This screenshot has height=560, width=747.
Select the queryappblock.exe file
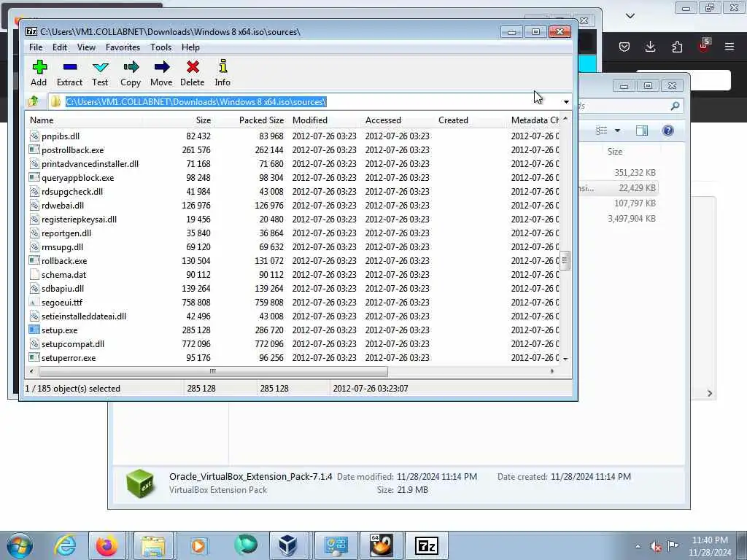pos(77,178)
